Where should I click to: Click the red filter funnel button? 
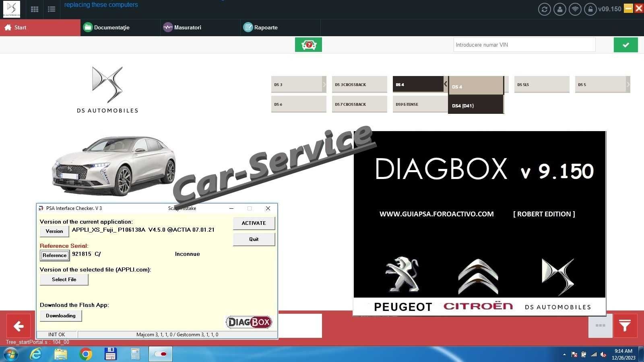coord(625,326)
